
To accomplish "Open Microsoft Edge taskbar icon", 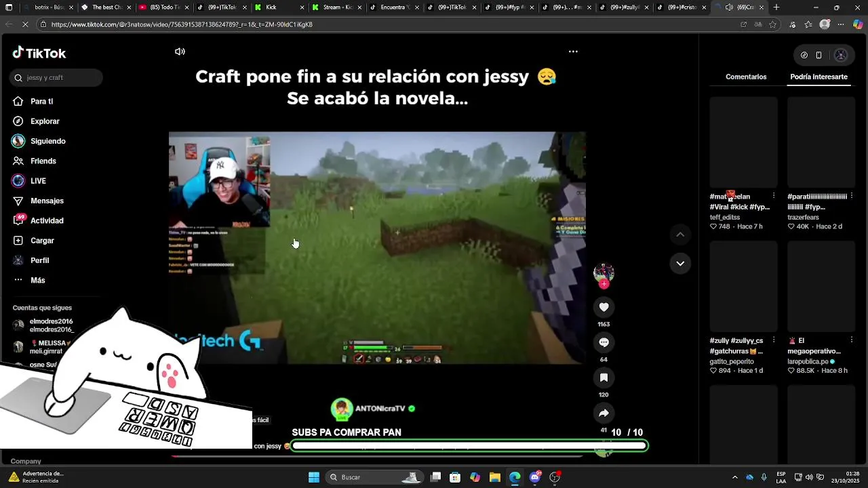I will click(515, 477).
